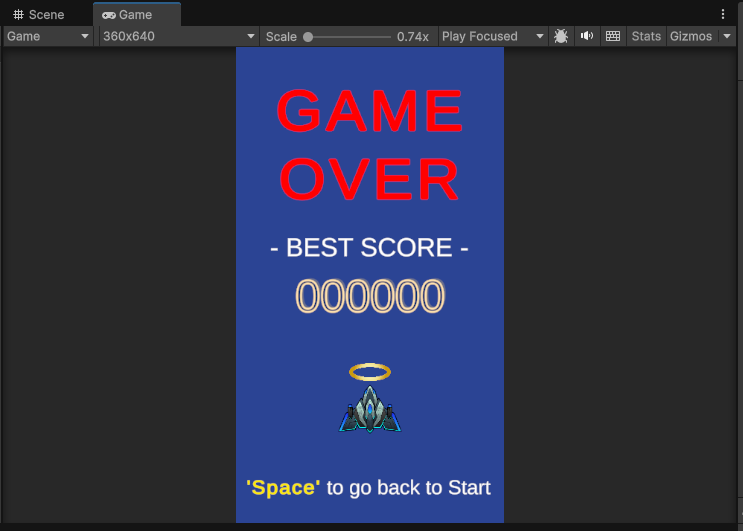This screenshot has width=743, height=531.
Task: Open the Play Focused dropdown
Action: (x=493, y=36)
